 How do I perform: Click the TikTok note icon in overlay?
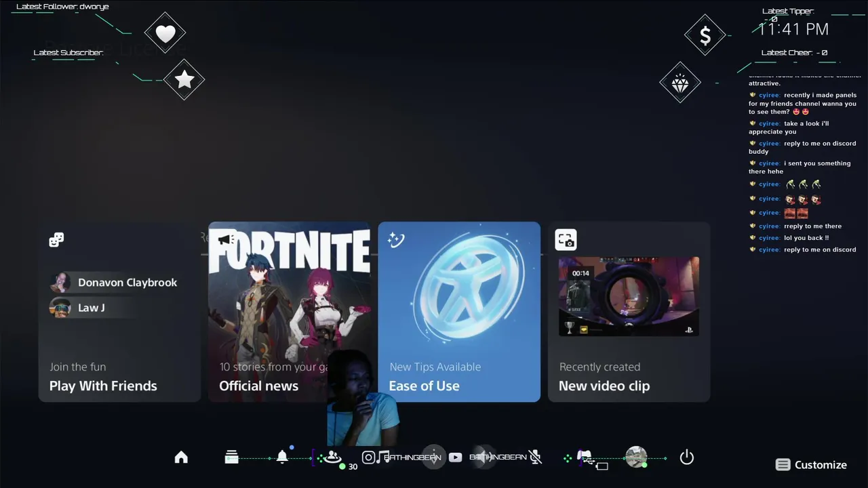tap(383, 457)
